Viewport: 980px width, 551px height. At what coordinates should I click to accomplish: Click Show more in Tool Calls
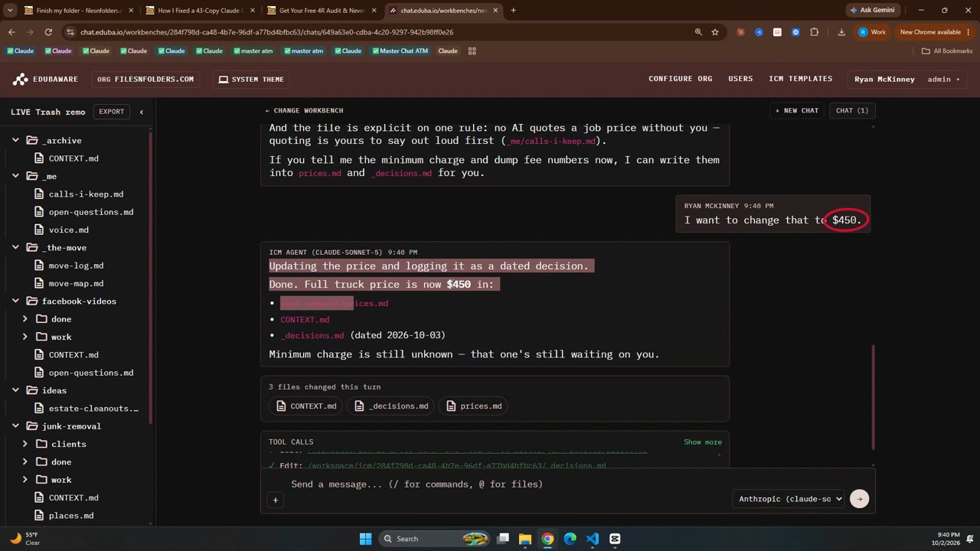(x=703, y=442)
